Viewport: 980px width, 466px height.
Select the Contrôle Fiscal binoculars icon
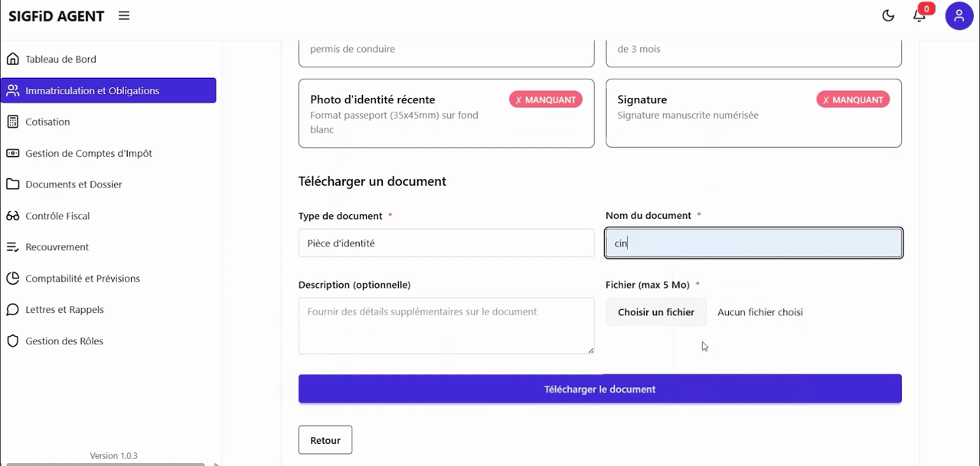[x=13, y=216]
